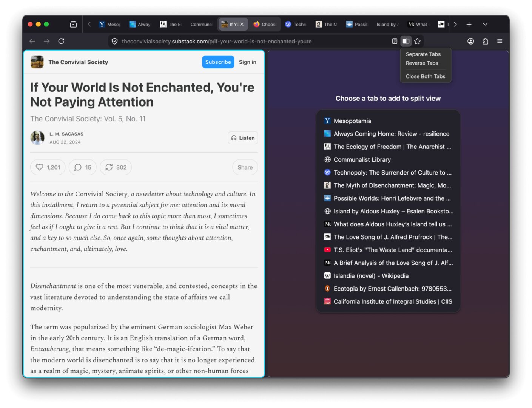Toggle the restack icon showing 302
The height and width of the screenshot is (408, 532).
click(116, 167)
